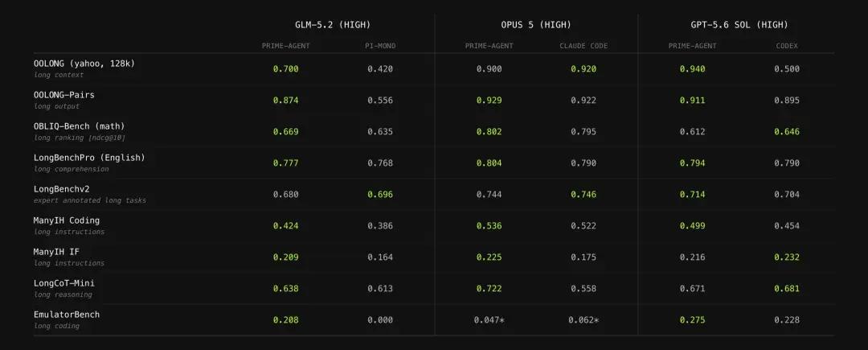Select the EmulatorBench row label

(67, 315)
